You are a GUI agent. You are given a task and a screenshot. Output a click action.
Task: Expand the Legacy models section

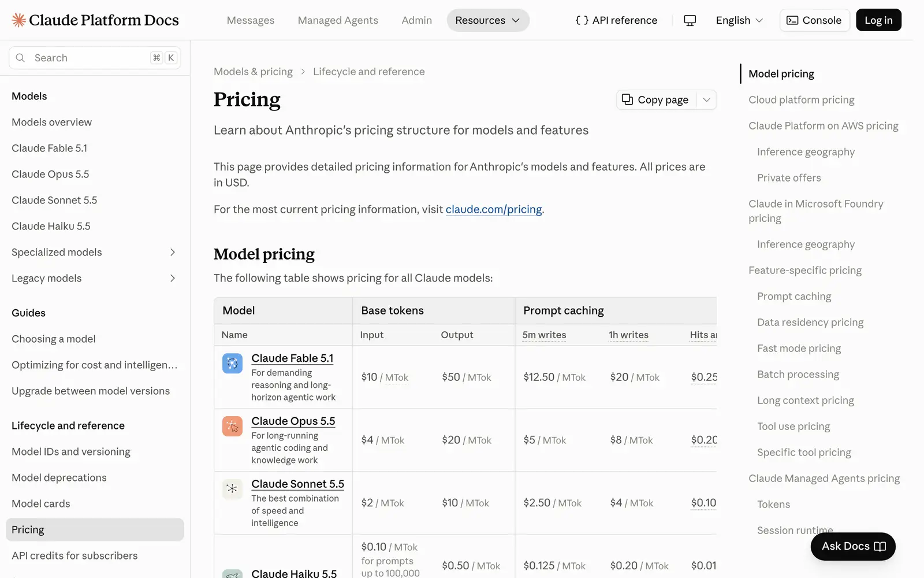173,278
